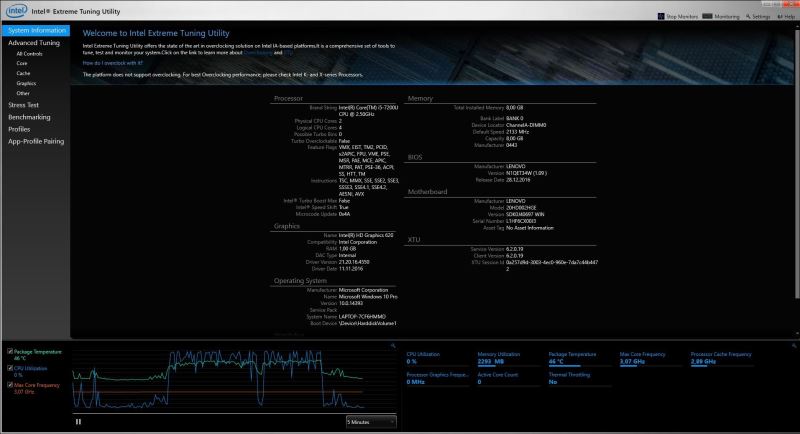Image resolution: width=800 pixels, height=434 pixels.
Task: Click the Intel logo in title bar
Action: pyautogui.click(x=17, y=11)
